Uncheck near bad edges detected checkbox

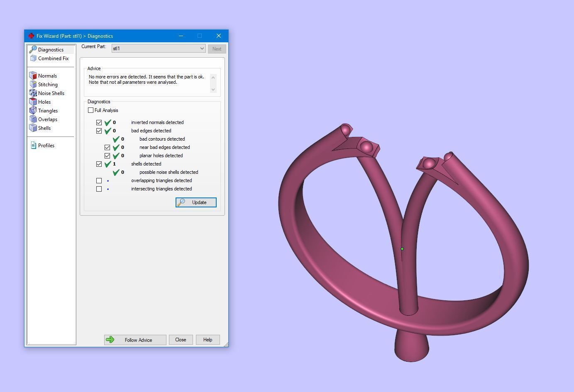pyautogui.click(x=107, y=147)
